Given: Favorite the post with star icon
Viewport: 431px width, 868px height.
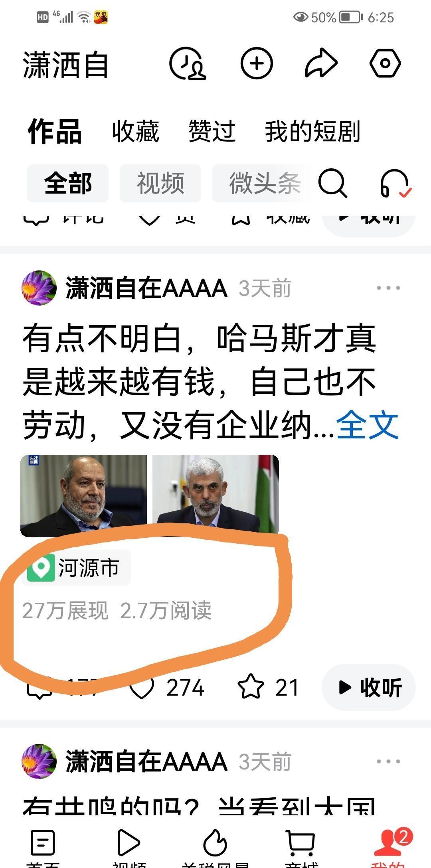Looking at the screenshot, I should click(251, 687).
